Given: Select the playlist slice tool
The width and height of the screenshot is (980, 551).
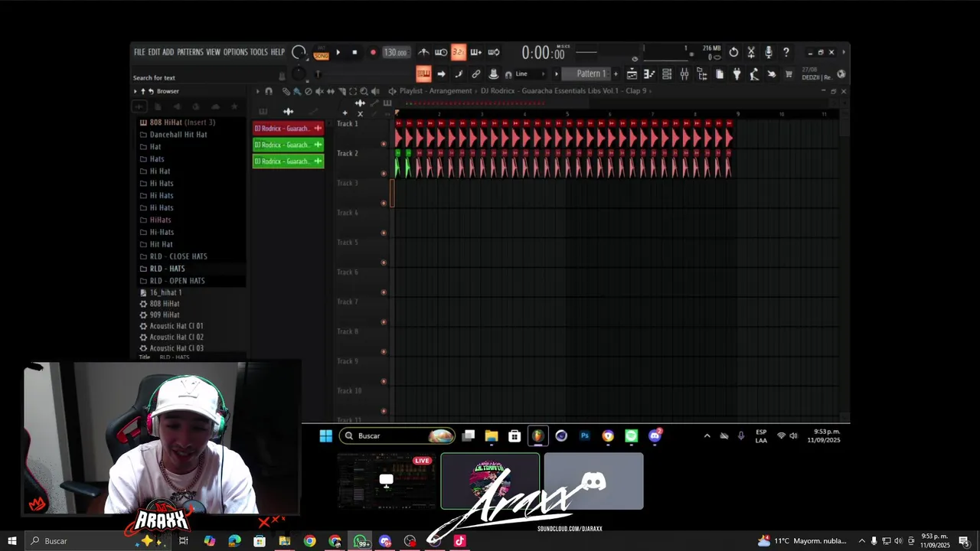Looking at the screenshot, I should coord(342,91).
